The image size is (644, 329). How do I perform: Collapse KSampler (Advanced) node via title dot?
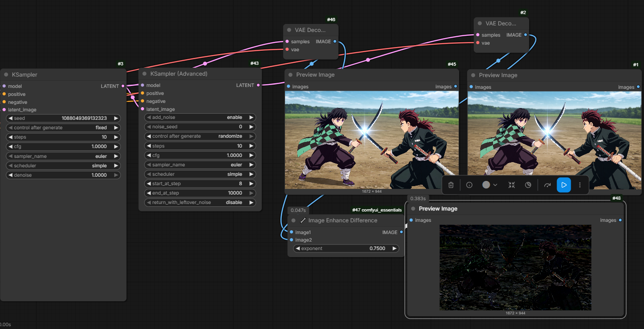tap(144, 74)
